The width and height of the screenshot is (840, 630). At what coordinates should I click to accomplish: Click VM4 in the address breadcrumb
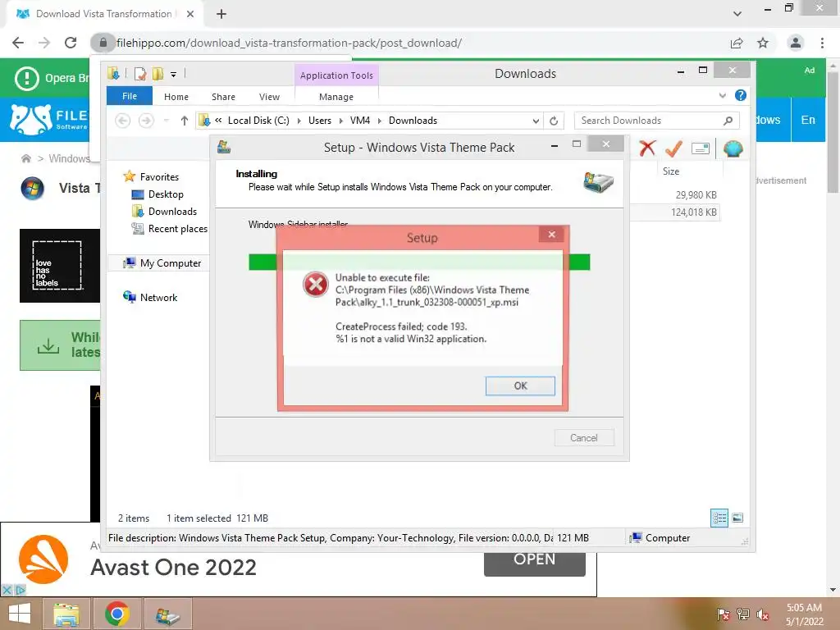tap(360, 121)
